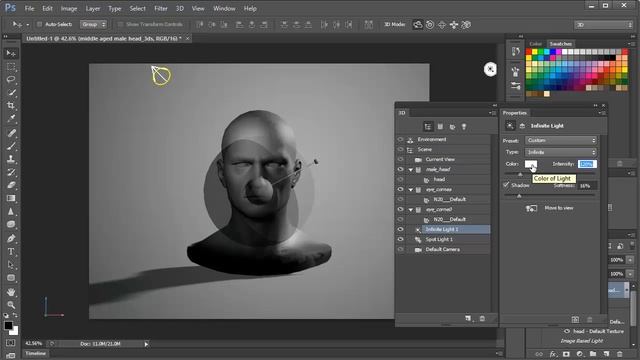Open the light Type dropdown

click(560, 152)
